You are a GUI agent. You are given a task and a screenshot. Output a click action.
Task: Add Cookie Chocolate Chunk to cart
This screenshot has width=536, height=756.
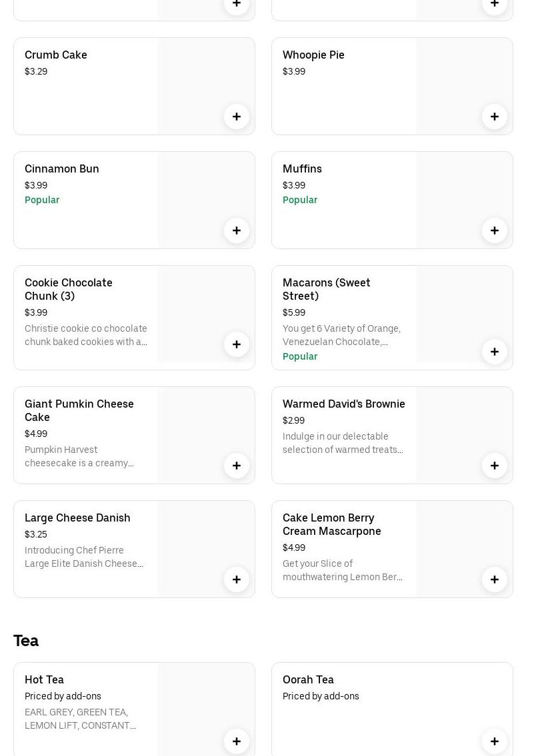pos(237,344)
